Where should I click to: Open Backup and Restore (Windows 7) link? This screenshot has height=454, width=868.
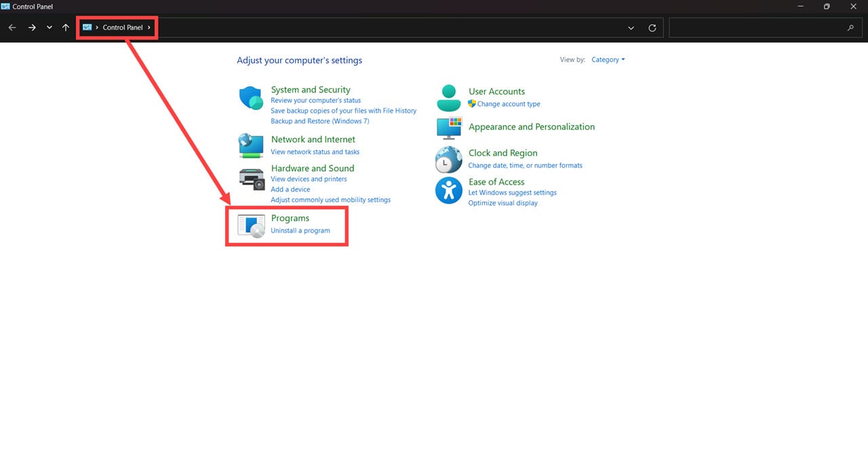click(320, 121)
